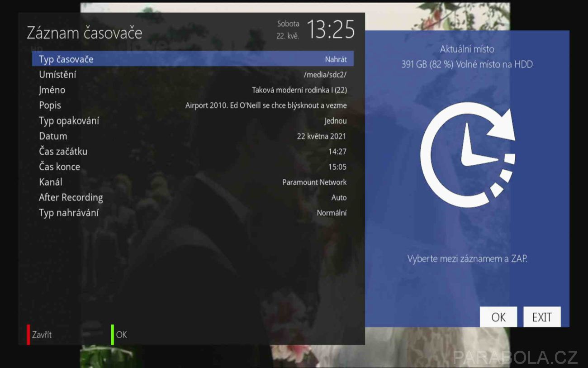Click the 22 května 2021 date value
Screen dimensions: 588x368
[x=322, y=136]
